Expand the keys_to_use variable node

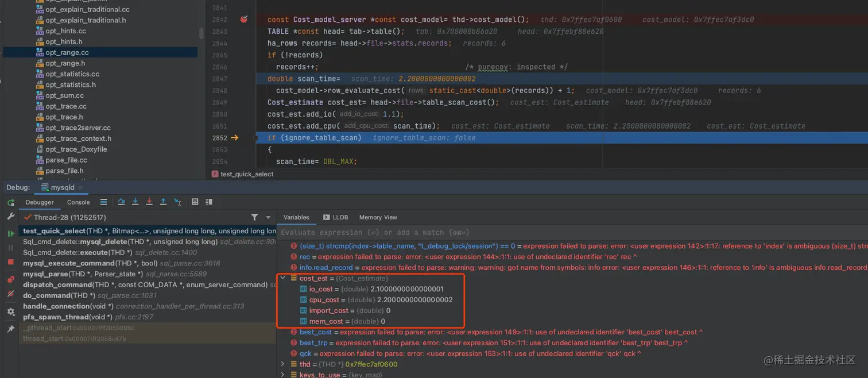[282, 375]
